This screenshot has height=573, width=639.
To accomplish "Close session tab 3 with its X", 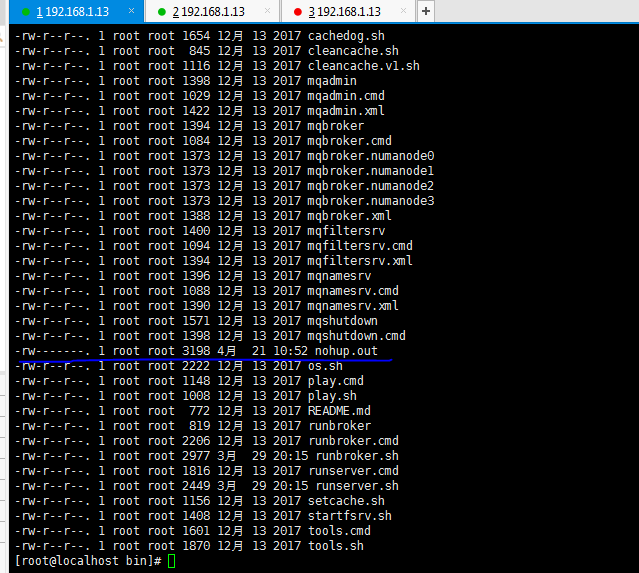I will pos(403,11).
